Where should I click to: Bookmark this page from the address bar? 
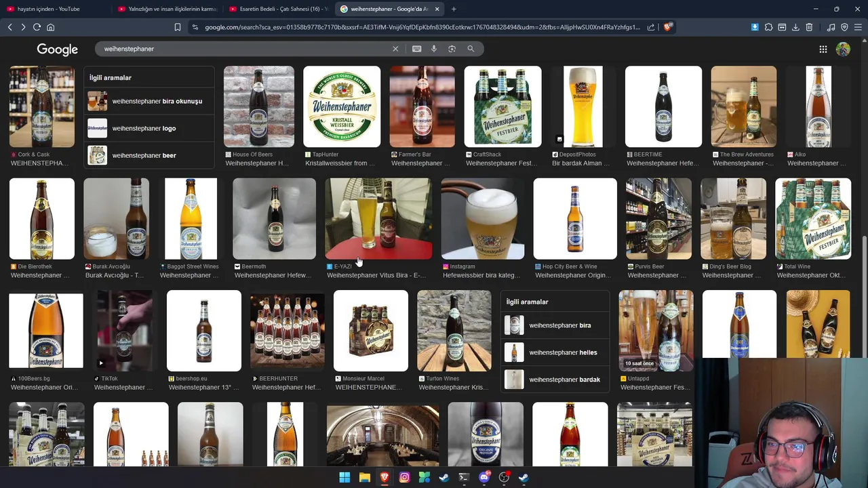(178, 27)
